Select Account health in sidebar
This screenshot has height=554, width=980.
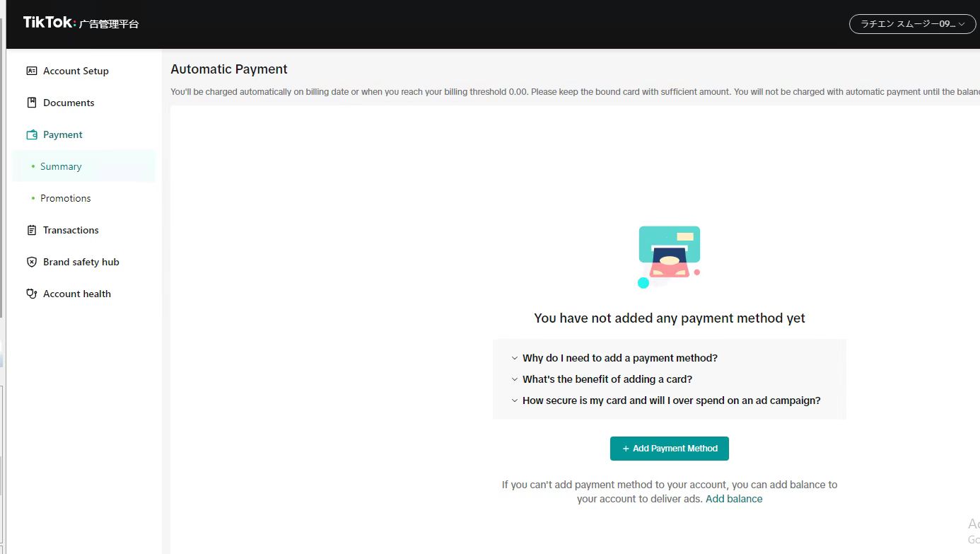[76, 294]
